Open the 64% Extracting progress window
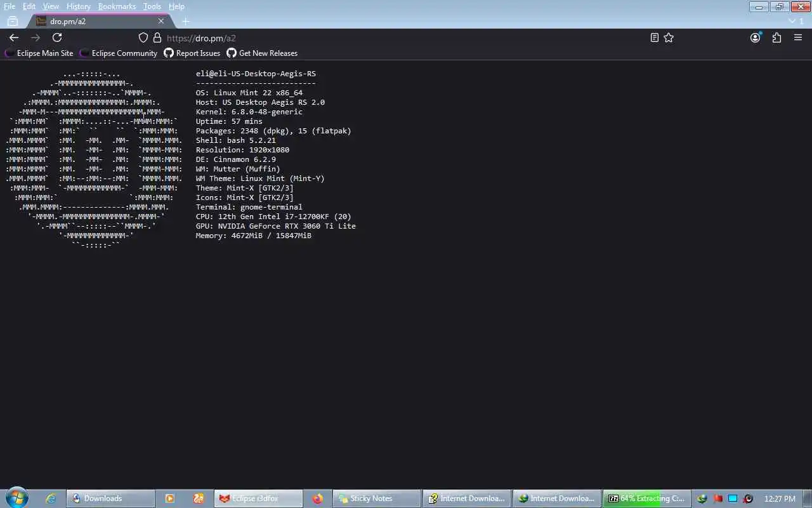 (647, 498)
